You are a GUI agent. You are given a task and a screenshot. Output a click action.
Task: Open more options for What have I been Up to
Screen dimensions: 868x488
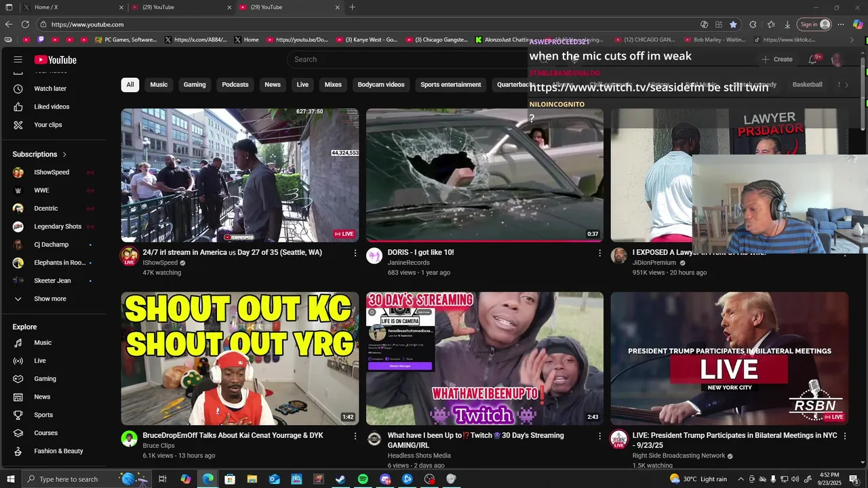[x=599, y=436]
